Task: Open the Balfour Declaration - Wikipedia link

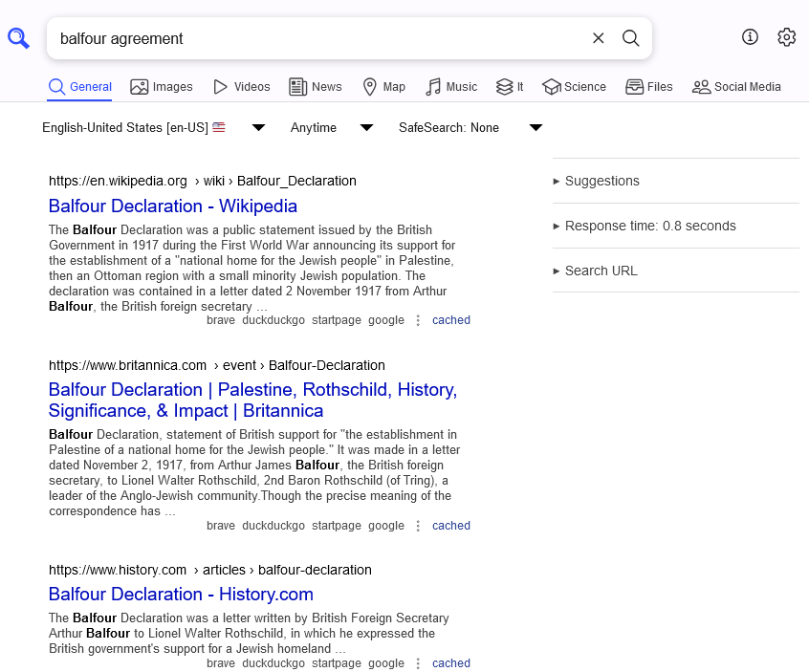Action: 173,206
